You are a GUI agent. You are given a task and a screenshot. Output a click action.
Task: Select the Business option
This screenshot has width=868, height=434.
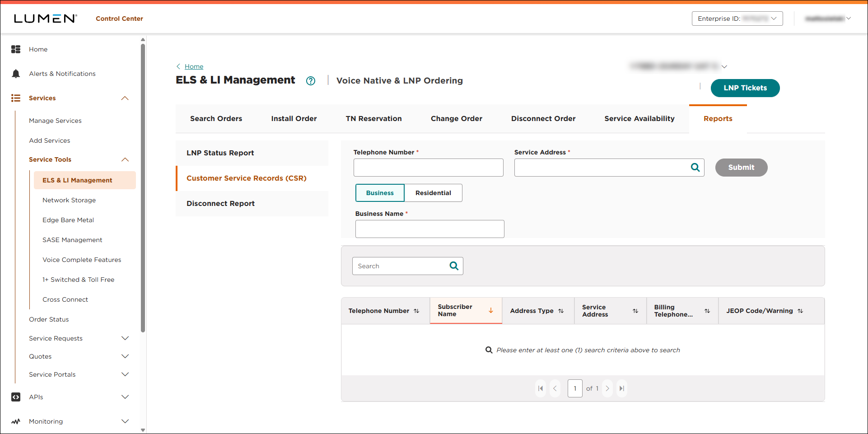tap(379, 193)
